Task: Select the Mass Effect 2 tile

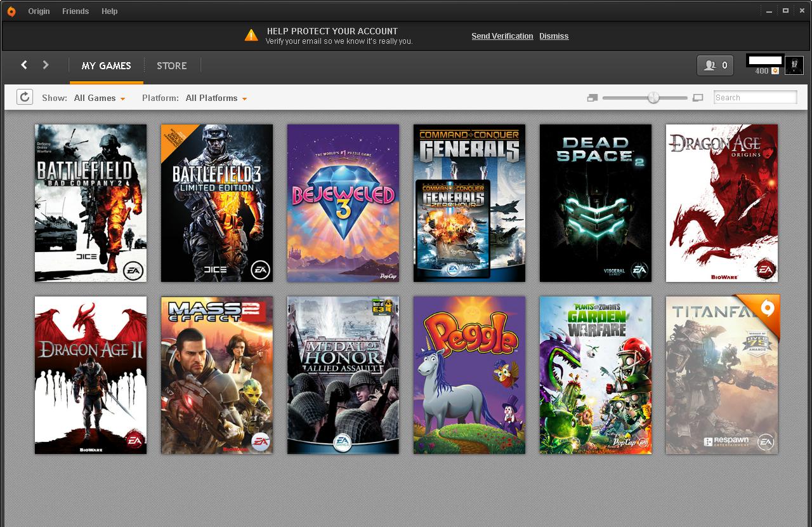Action: coord(217,375)
